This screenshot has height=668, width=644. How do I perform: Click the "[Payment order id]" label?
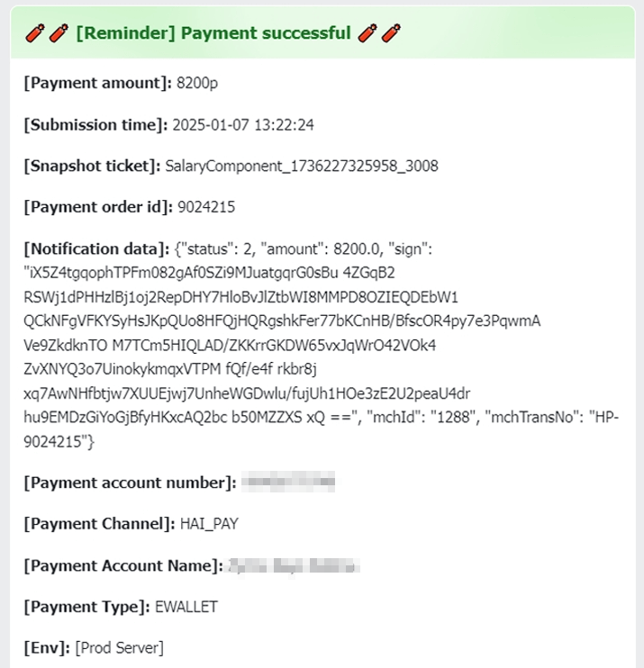click(x=97, y=207)
